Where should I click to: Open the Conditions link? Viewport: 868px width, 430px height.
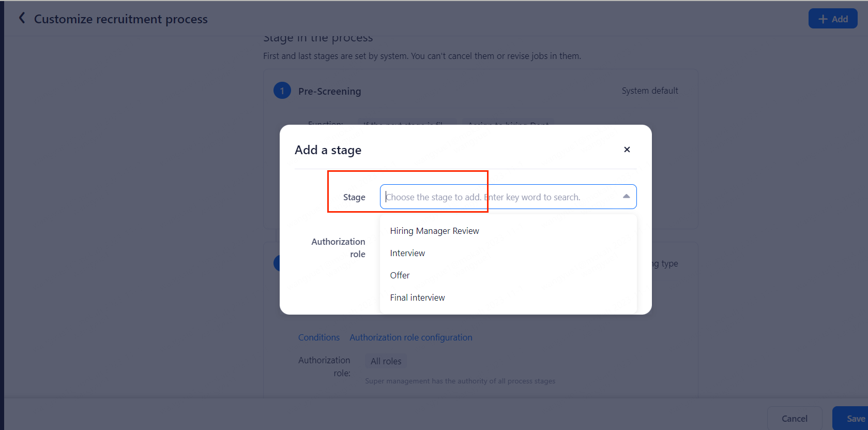318,337
